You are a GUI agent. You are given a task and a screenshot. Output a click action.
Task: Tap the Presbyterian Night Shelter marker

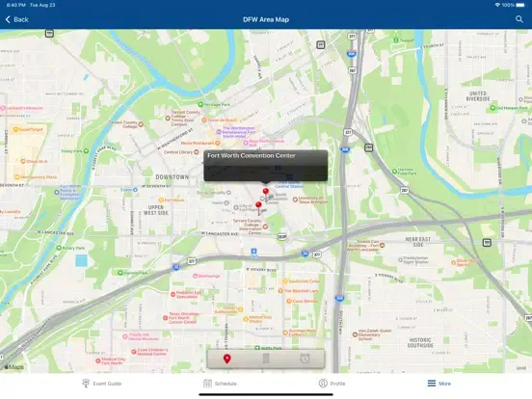(x=400, y=260)
